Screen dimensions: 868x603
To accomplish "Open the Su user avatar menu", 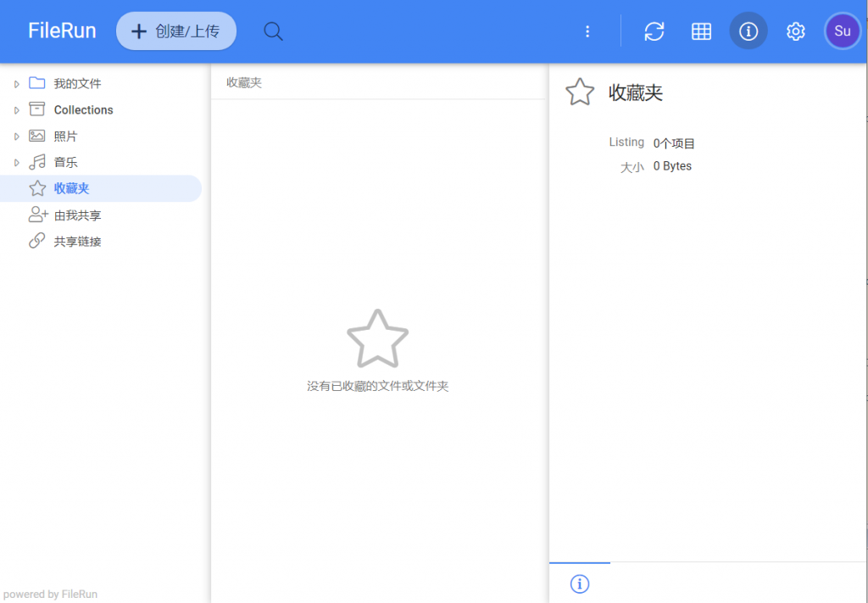I will tap(842, 31).
